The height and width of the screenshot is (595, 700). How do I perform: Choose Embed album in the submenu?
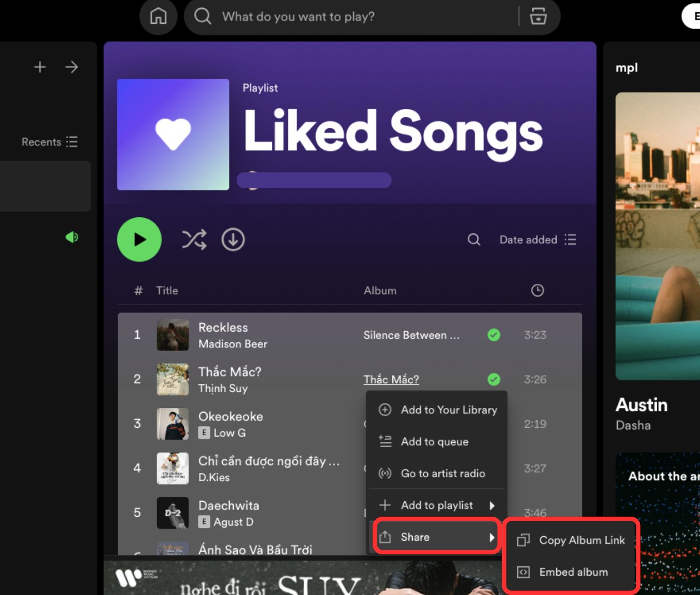click(x=571, y=572)
